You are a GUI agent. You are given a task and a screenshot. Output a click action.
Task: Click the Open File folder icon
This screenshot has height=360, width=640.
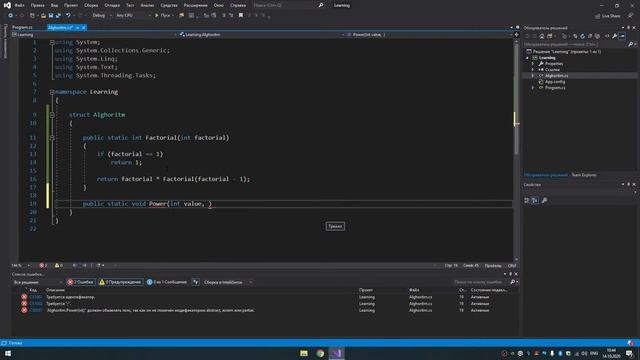coord(43,16)
